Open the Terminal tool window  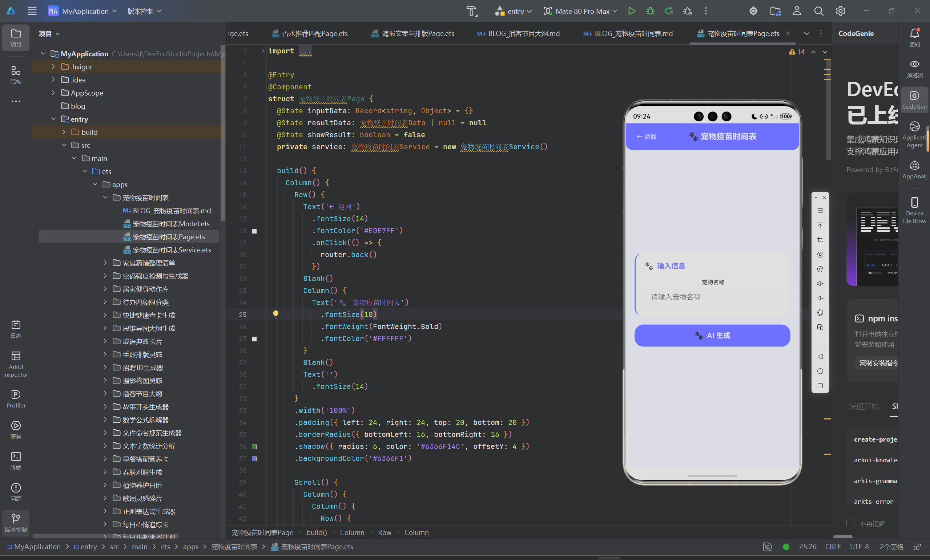tap(16, 461)
